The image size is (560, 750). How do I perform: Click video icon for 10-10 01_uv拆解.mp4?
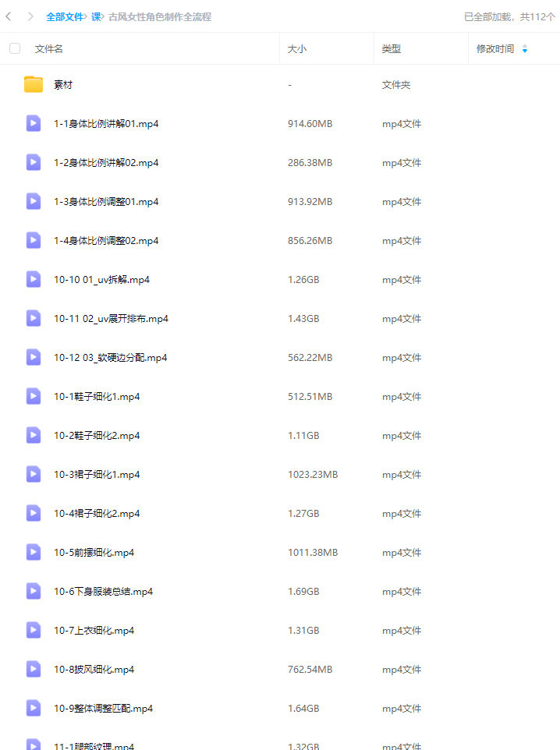click(34, 279)
